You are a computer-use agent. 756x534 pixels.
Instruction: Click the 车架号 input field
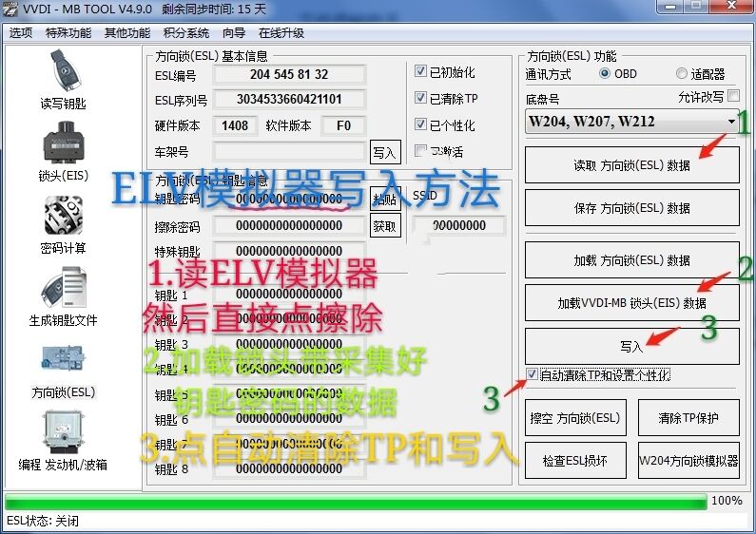pyautogui.click(x=289, y=151)
